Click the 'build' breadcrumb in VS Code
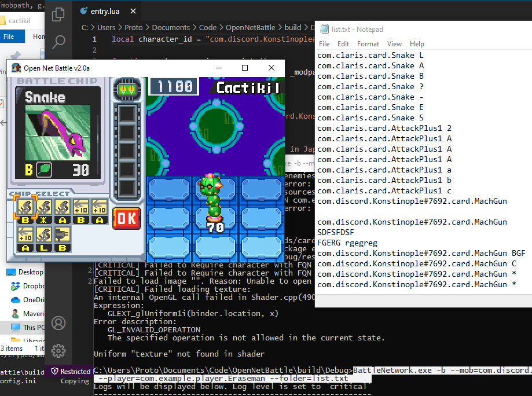This screenshot has height=396, width=532. 293,27
